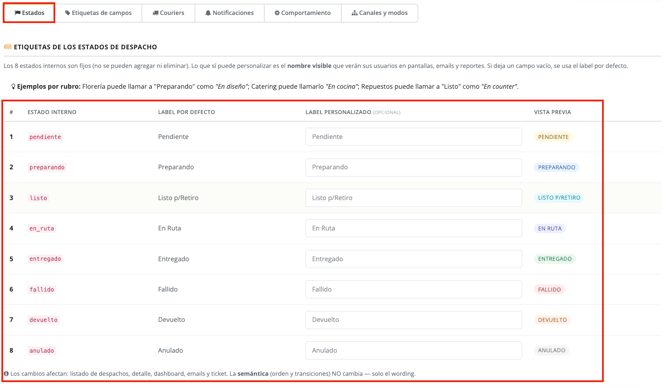This screenshot has height=388, width=670.
Task: Click the En Ruta custom label input
Action: coord(414,228)
